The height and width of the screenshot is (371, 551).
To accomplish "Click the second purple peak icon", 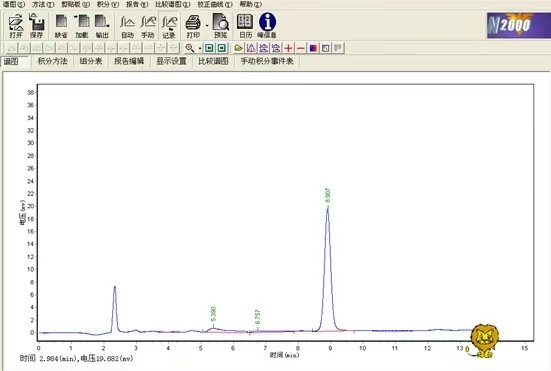I will click(x=264, y=48).
